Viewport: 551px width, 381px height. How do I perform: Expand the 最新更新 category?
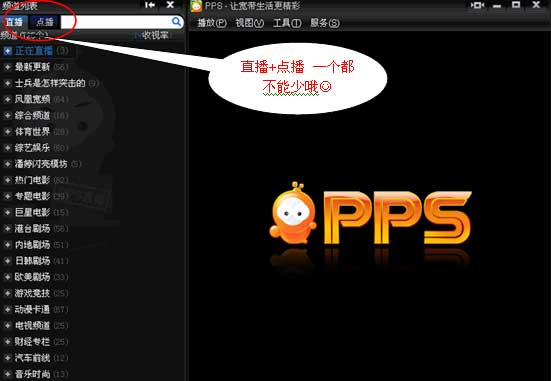tap(7, 67)
